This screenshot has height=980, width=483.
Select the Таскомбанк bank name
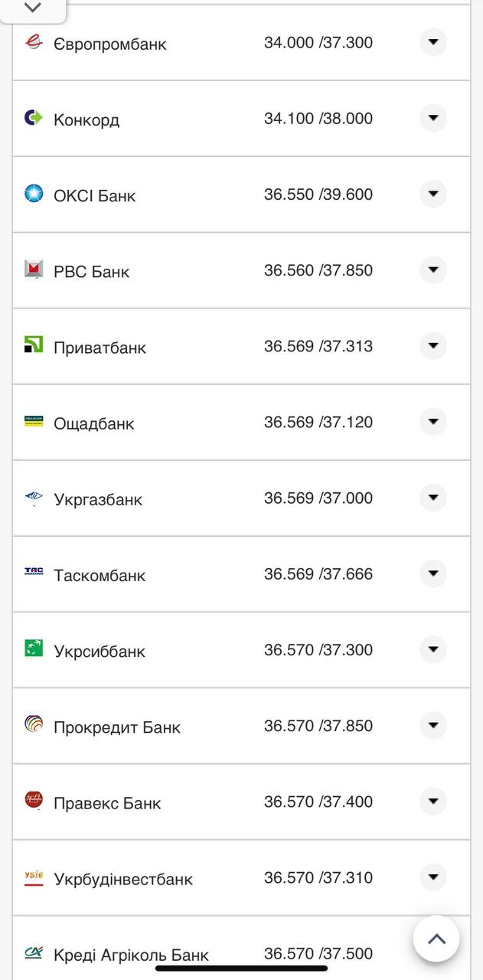pos(100,573)
